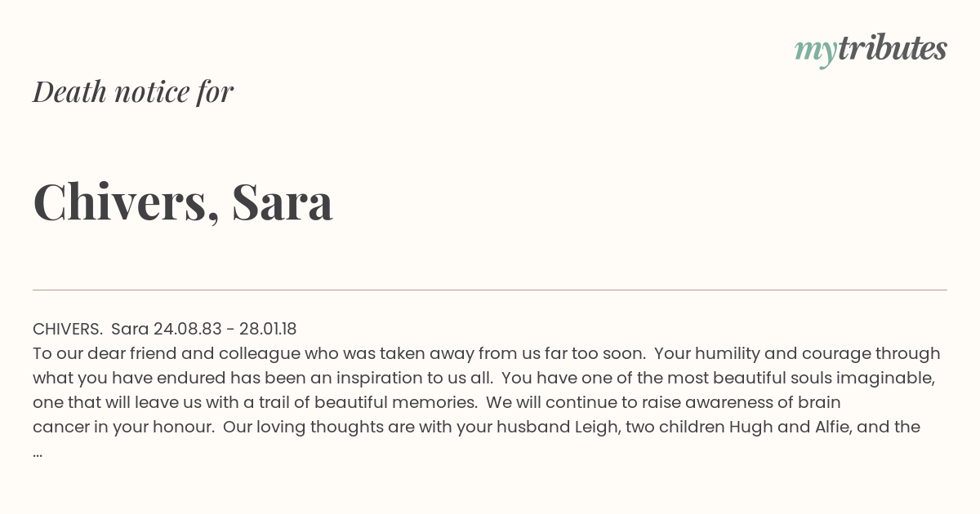Select the "Death notice for" heading
The height and width of the screenshot is (514, 980).
coord(133,92)
